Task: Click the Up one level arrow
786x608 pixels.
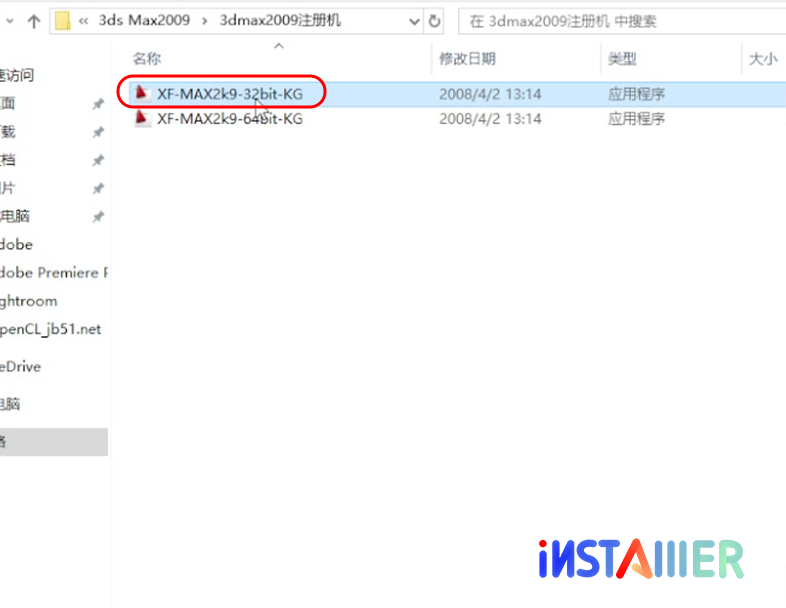Action: click(34, 21)
